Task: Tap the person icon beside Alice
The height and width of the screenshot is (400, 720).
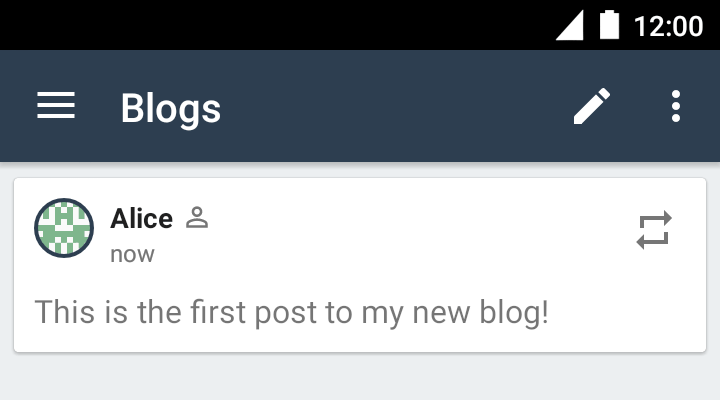Action: coord(197,218)
